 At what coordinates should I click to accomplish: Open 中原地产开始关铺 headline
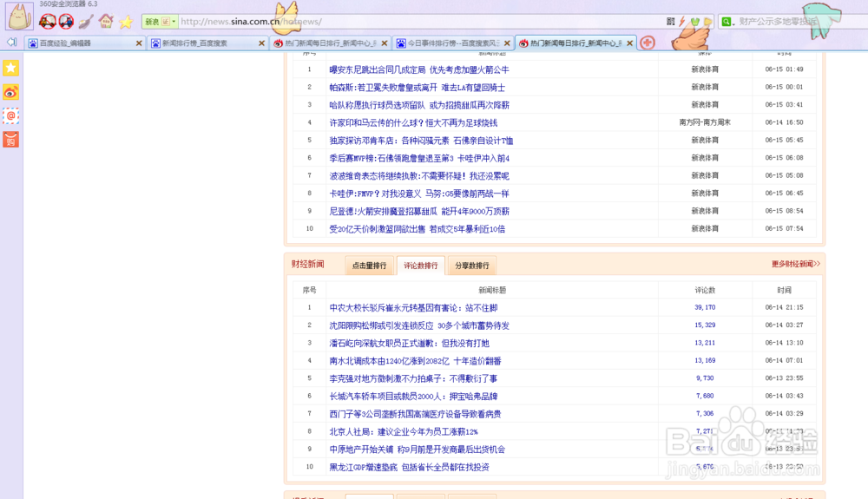click(417, 450)
